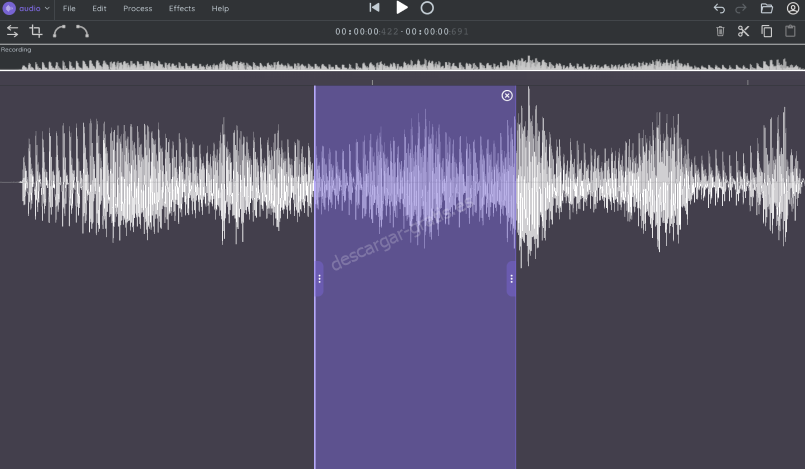Select the crop tool
Screen dimensions: 805x470
[36, 31]
